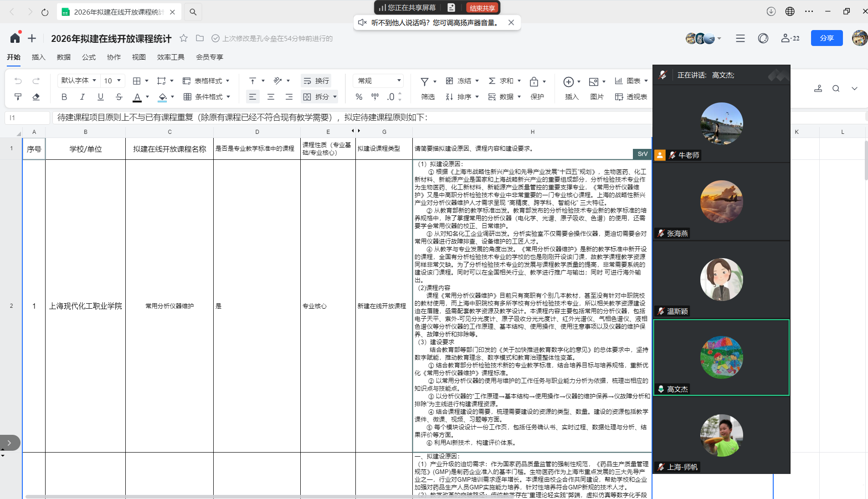This screenshot has height=499, width=868.
Task: Click the home icon
Action: (x=15, y=38)
